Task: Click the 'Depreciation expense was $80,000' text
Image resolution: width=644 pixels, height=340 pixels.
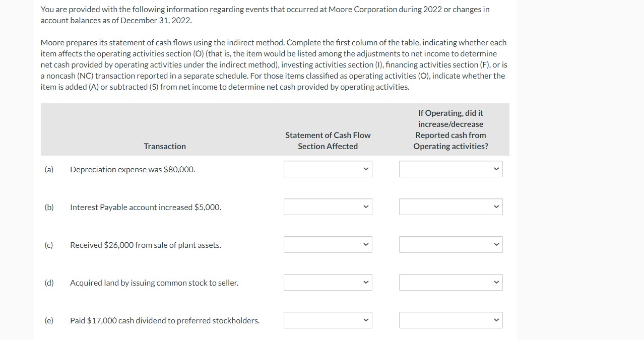Action: coord(133,170)
